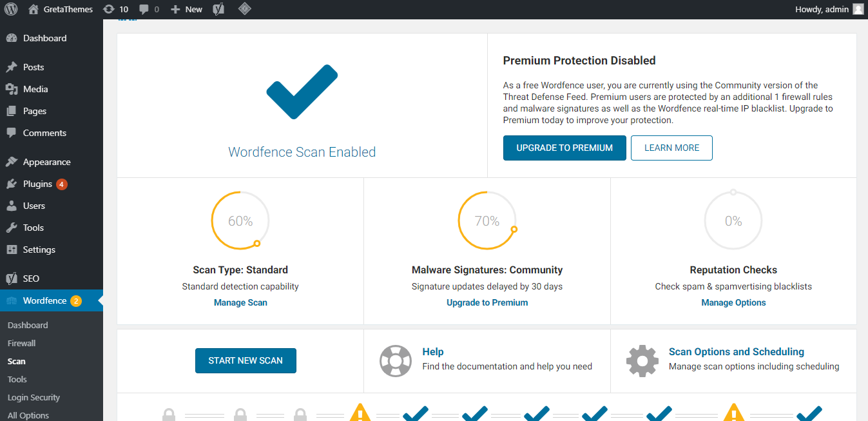Open scan options via the gear icon

coord(642,361)
